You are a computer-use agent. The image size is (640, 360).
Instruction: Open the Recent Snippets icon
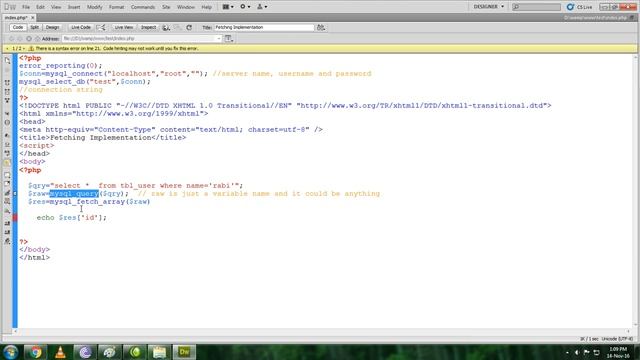(x=7, y=202)
